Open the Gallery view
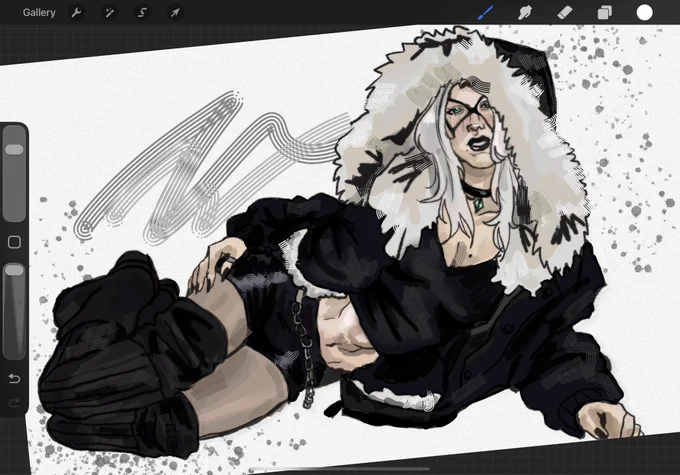 click(39, 13)
